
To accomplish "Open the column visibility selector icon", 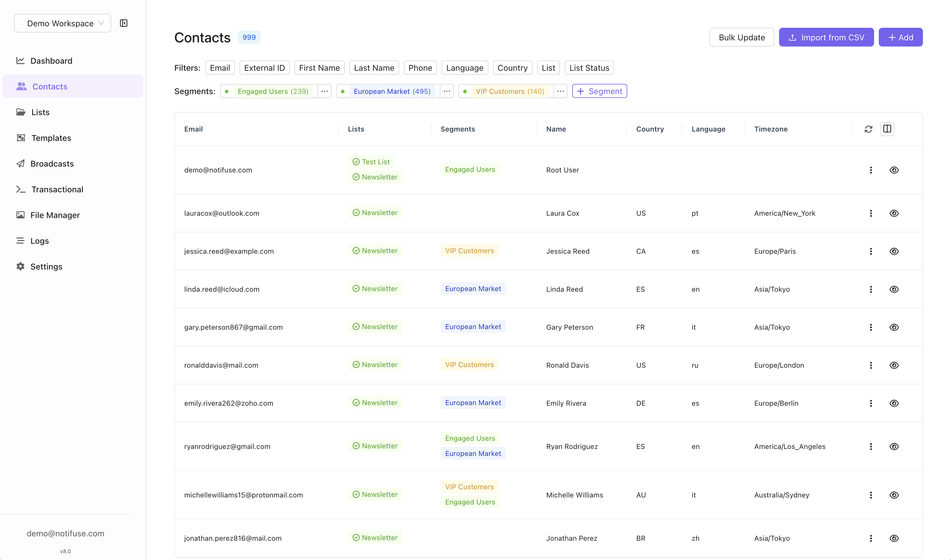I will 887,129.
